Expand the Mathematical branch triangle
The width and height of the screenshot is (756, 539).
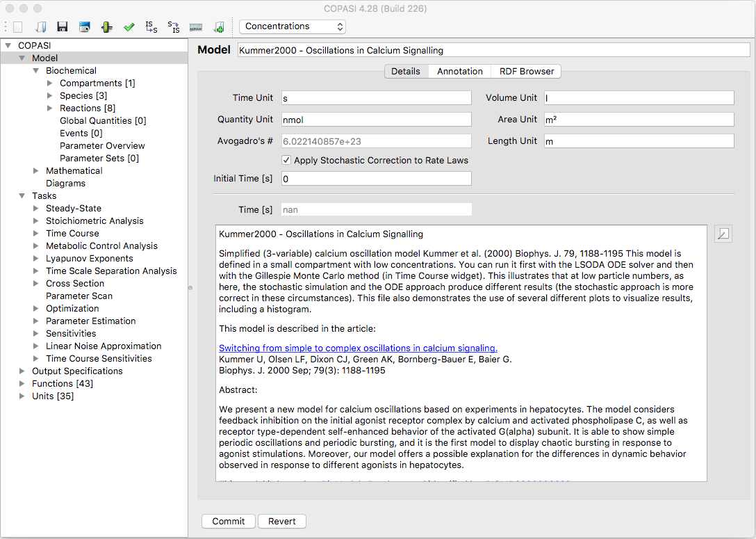point(35,171)
